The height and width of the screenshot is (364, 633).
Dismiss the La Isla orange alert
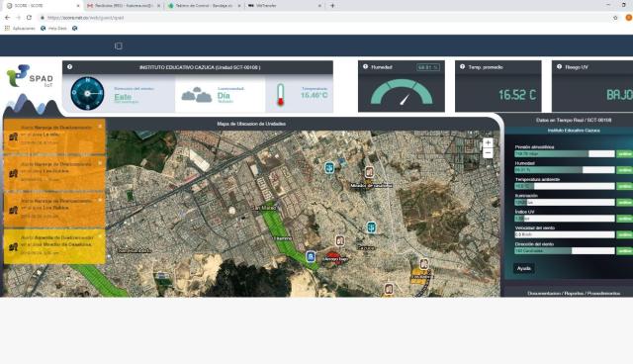click(100, 127)
